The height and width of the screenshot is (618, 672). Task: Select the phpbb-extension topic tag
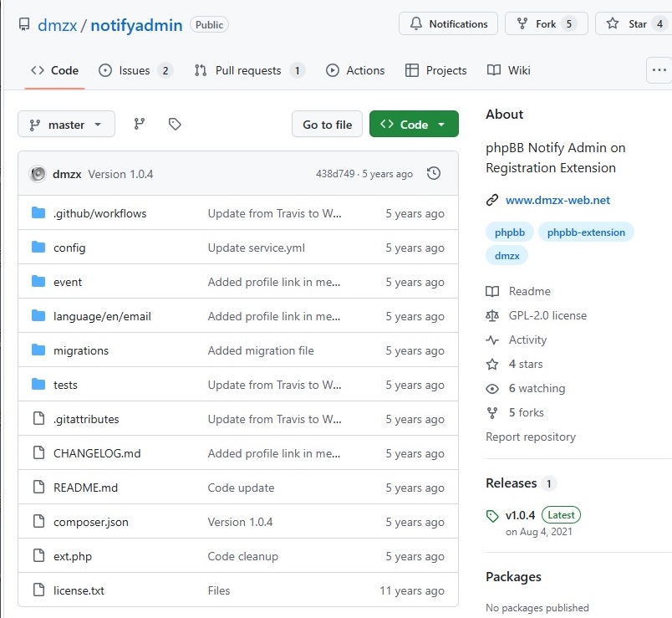(x=586, y=232)
